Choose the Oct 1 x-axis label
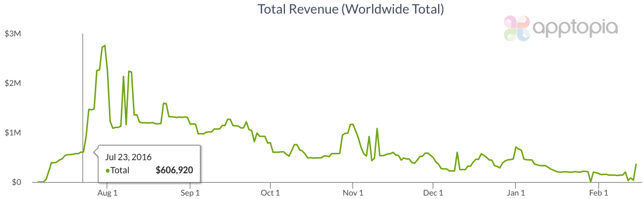 pyautogui.click(x=270, y=193)
